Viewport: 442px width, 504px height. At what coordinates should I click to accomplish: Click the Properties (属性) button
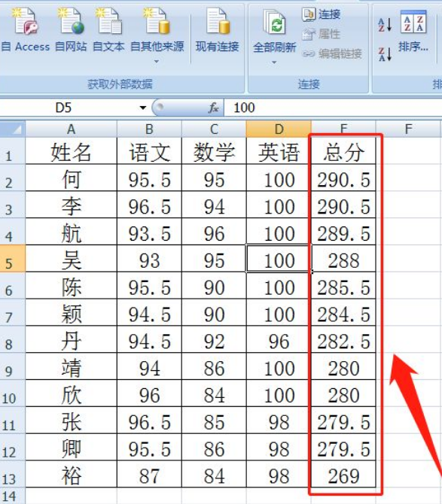tap(321, 34)
